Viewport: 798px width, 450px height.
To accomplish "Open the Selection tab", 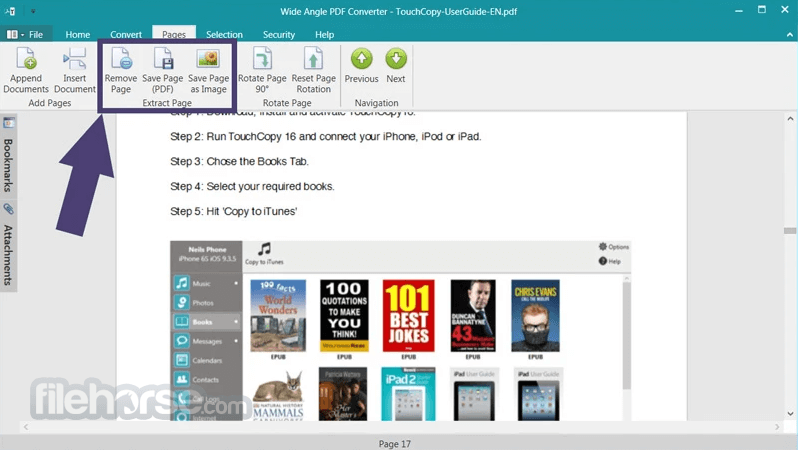I will tap(224, 35).
